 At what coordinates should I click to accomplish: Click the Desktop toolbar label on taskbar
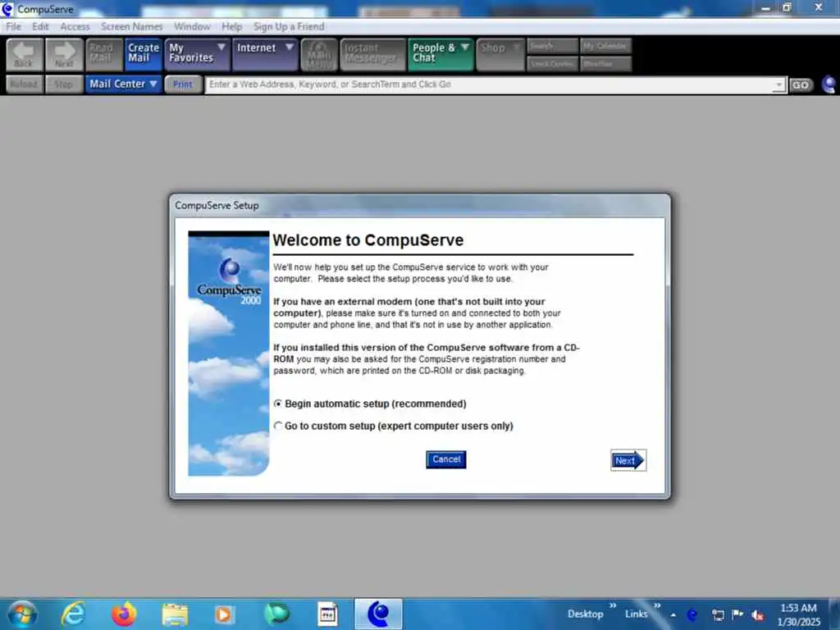tap(586, 614)
